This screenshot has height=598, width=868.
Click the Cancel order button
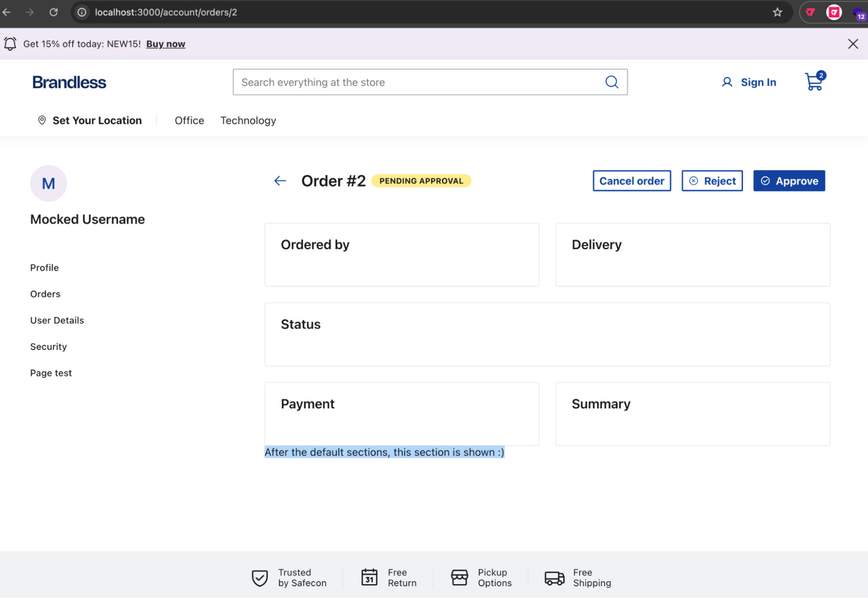pyautogui.click(x=632, y=181)
